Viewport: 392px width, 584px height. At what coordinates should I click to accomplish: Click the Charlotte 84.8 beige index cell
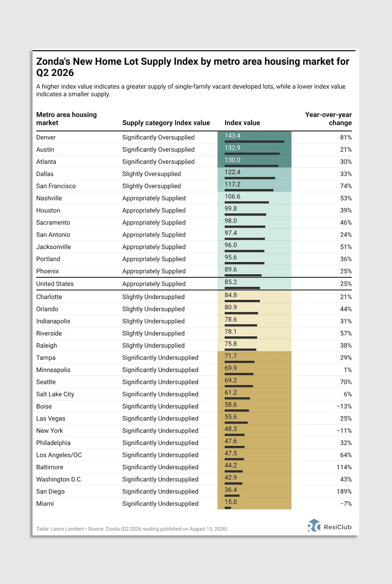[254, 297]
